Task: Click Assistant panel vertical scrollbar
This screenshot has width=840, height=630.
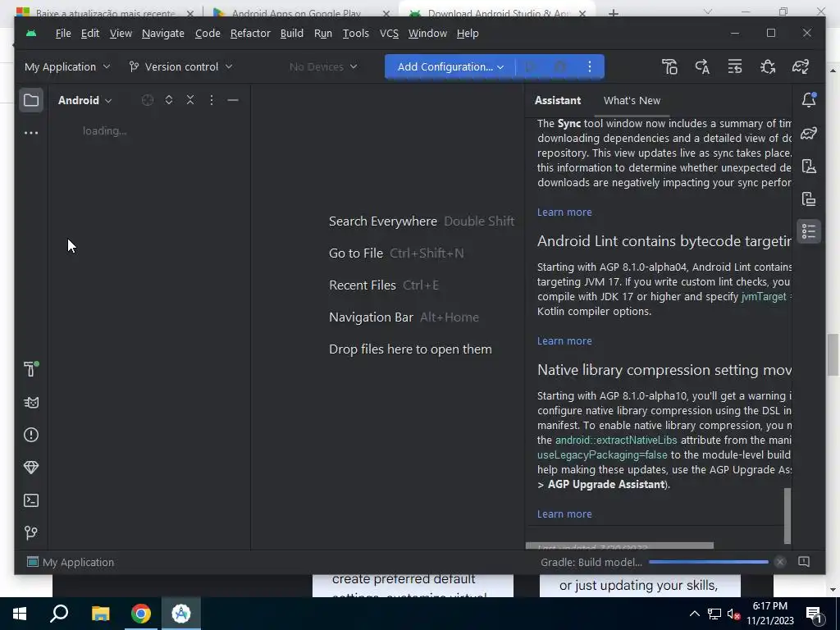Action: 787,516
